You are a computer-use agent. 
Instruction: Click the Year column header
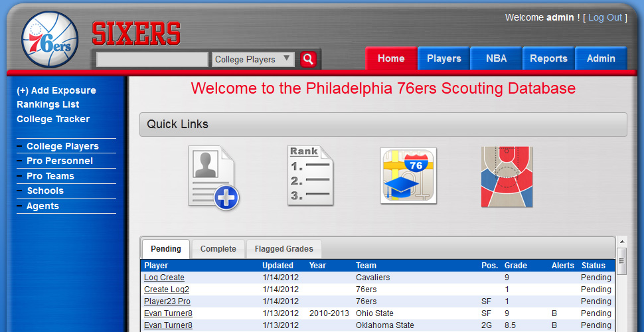coord(317,266)
